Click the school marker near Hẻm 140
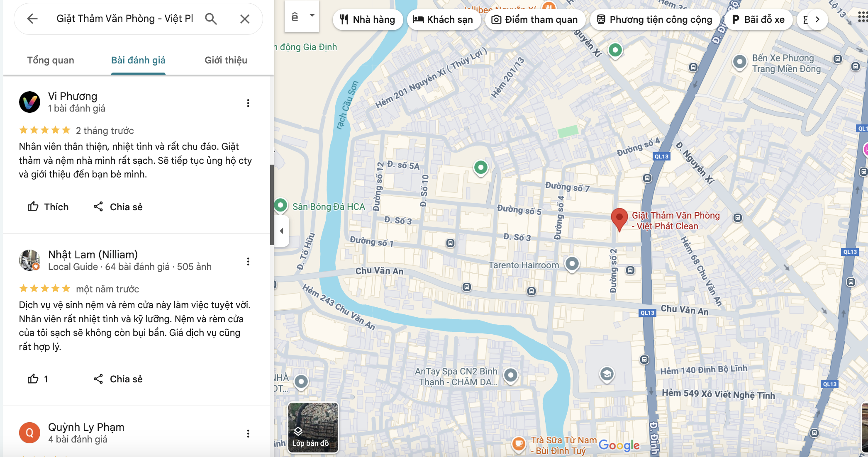The image size is (868, 457). [607, 374]
